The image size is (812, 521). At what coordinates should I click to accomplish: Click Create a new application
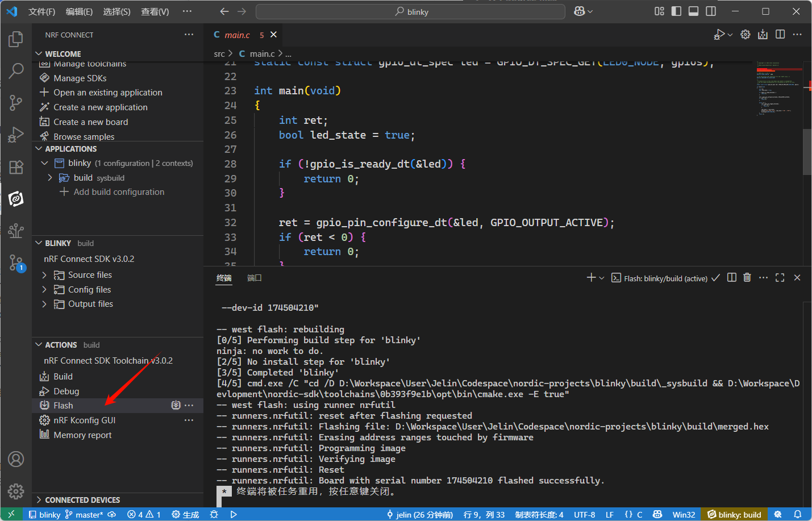[100, 107]
